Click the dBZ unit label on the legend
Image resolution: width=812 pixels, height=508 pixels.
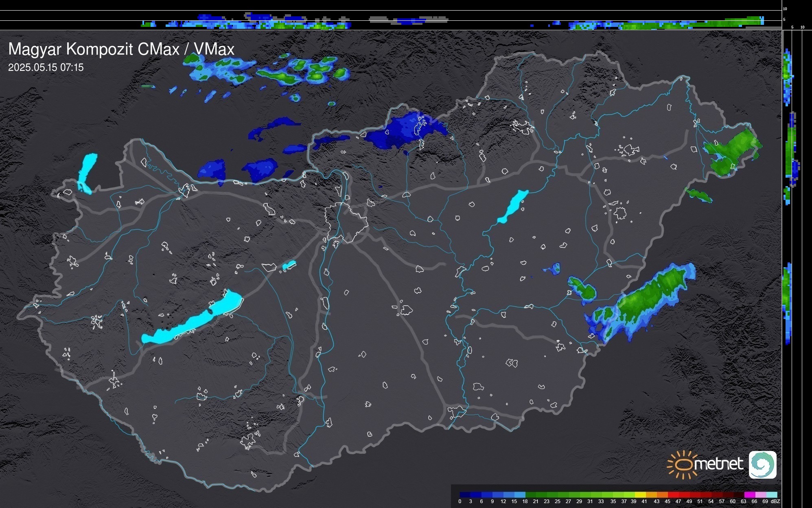775,501
